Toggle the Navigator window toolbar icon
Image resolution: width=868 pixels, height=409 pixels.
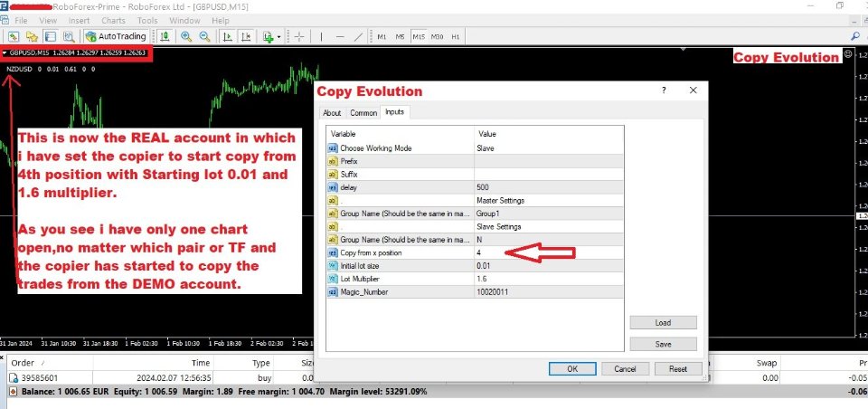click(69, 36)
